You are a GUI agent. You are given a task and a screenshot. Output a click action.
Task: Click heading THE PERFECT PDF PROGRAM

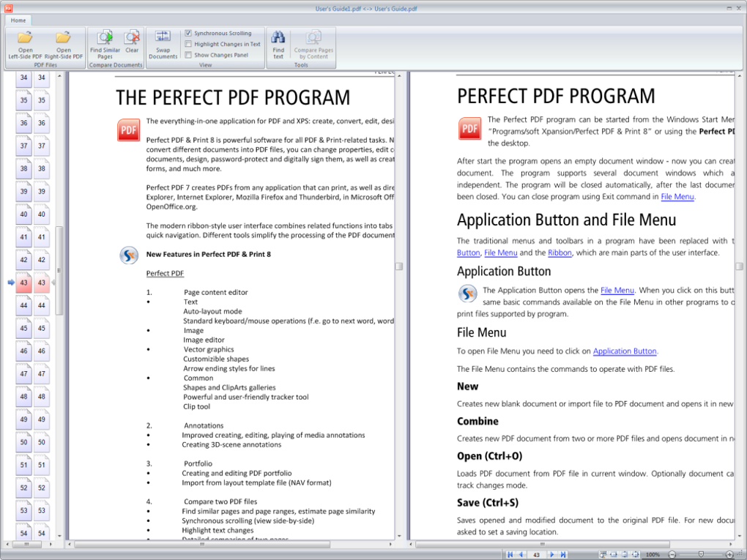coord(233,97)
